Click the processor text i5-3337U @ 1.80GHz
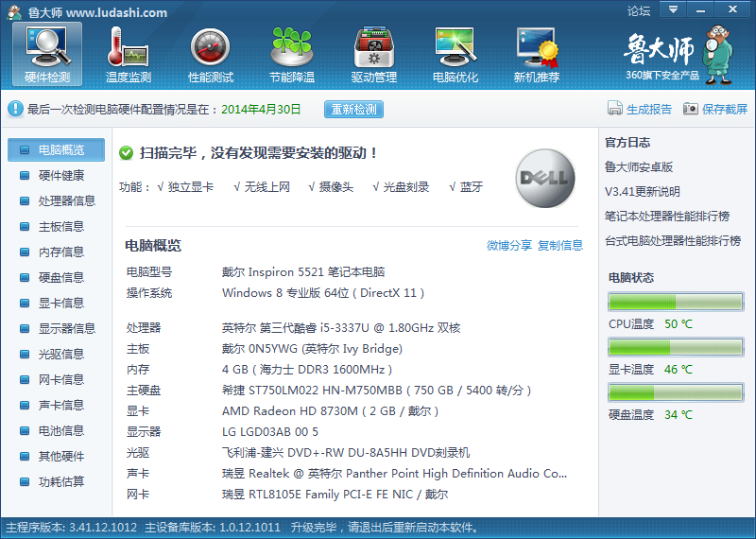The image size is (756, 539). click(x=377, y=328)
